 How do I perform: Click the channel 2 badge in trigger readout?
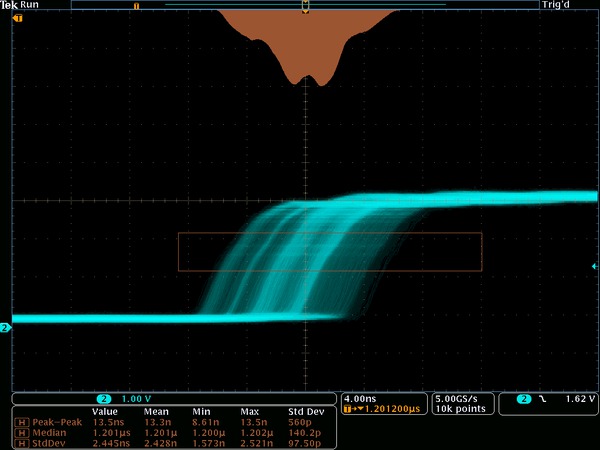(x=523, y=400)
